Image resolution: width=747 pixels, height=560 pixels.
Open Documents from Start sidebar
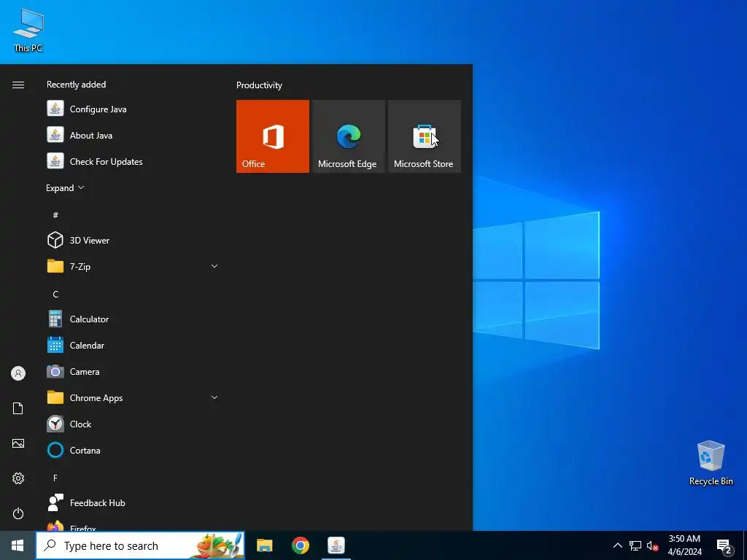click(18, 408)
